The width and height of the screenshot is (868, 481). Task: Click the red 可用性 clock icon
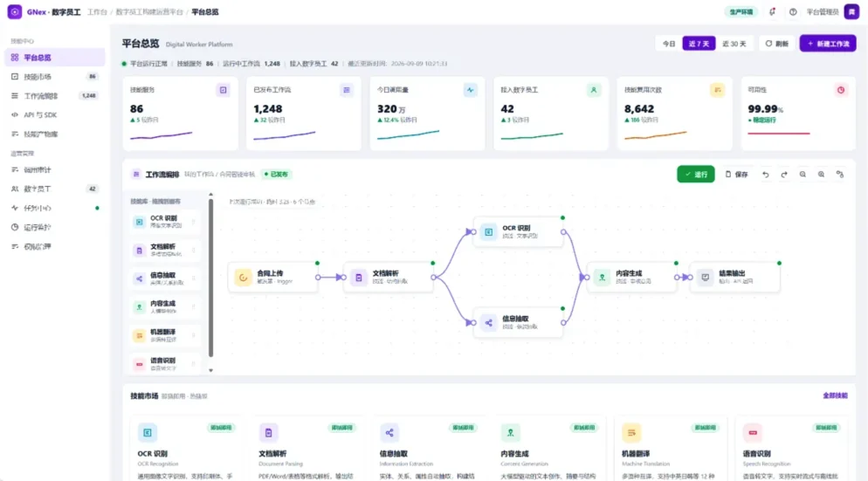click(841, 90)
